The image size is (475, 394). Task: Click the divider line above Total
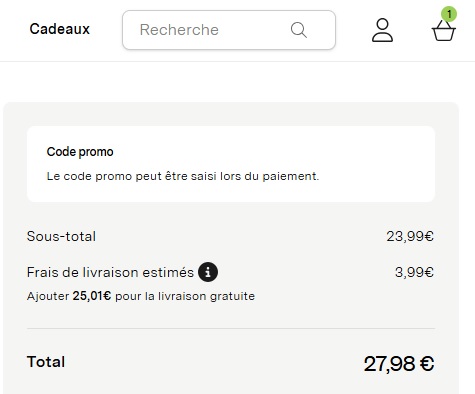231,328
